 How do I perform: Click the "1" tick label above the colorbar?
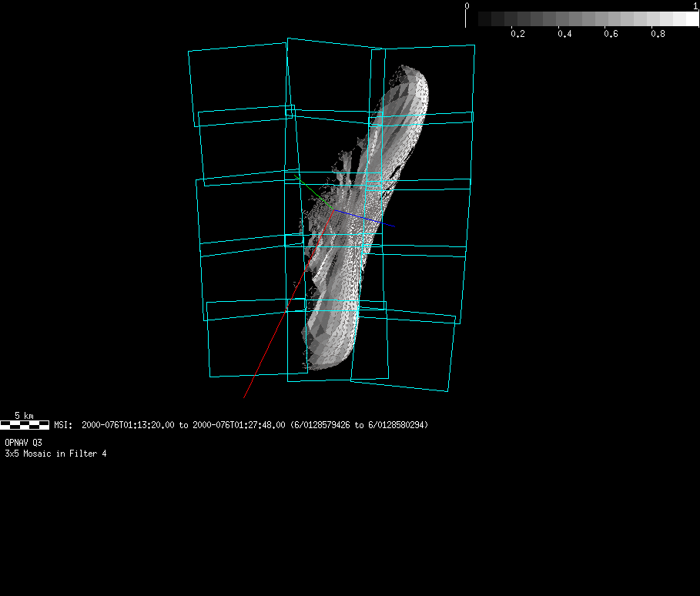[x=696, y=6]
